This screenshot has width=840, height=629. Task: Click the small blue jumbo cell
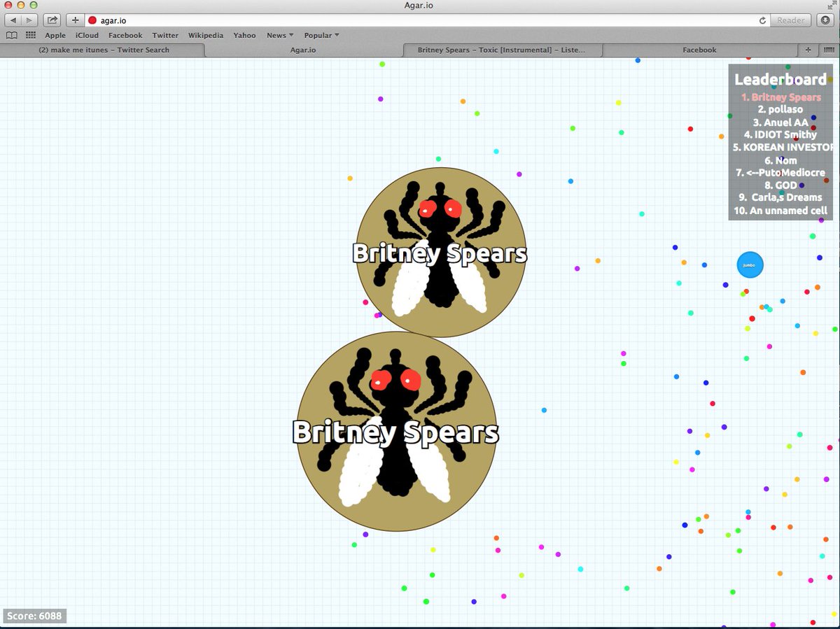click(750, 265)
